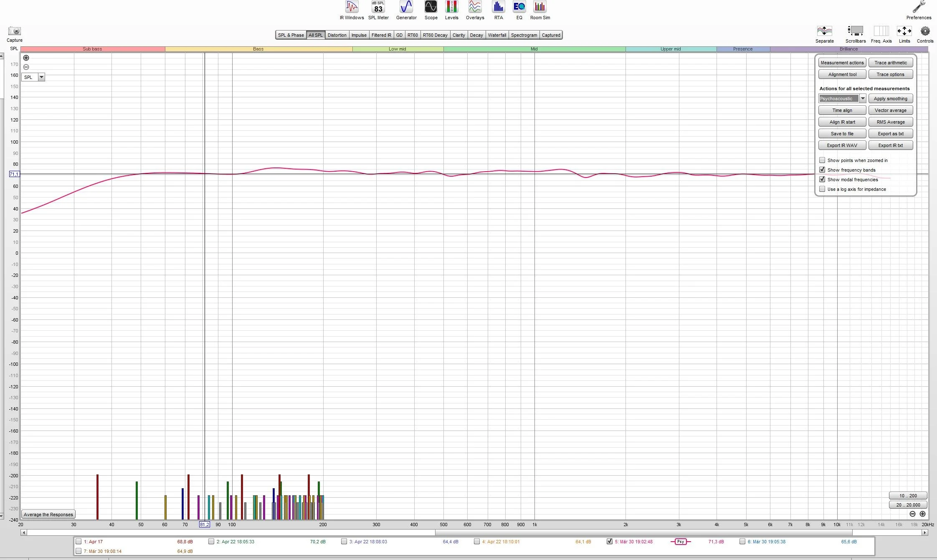Set range with 10 .. 200 button
This screenshot has width=937, height=560.
(908, 496)
